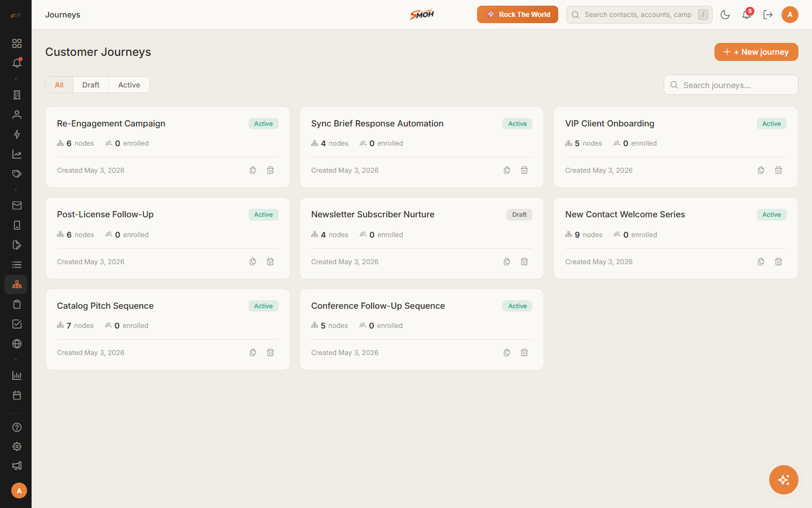Open the lightning bolt icon in sidebar
The image size is (812, 508).
pyautogui.click(x=17, y=134)
